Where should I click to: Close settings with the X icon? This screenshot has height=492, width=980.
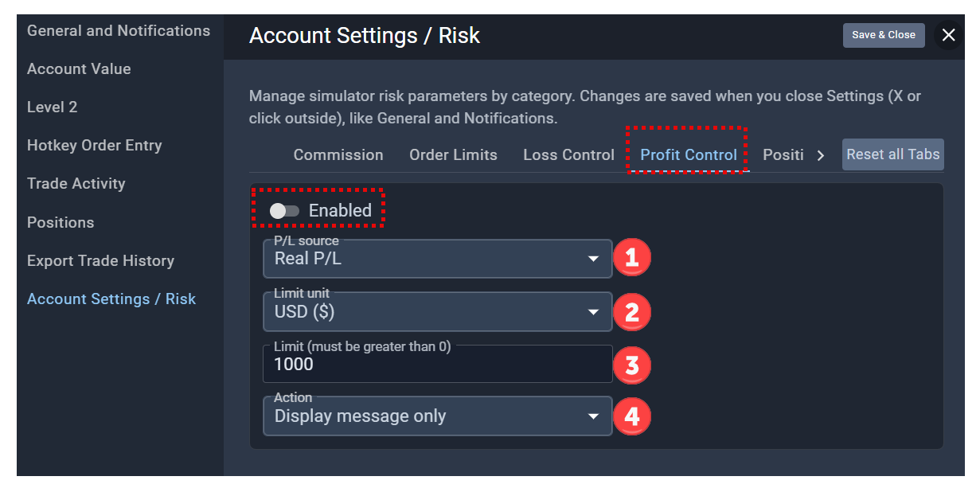[x=948, y=35]
